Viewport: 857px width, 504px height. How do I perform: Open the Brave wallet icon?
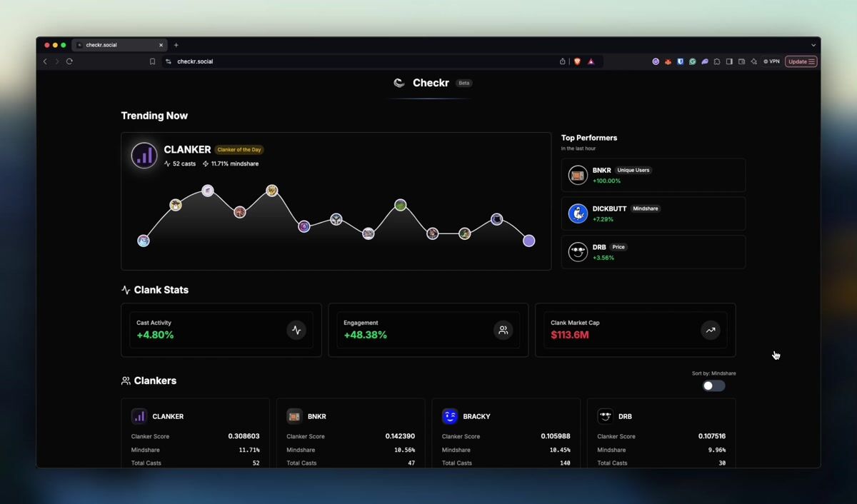click(741, 61)
